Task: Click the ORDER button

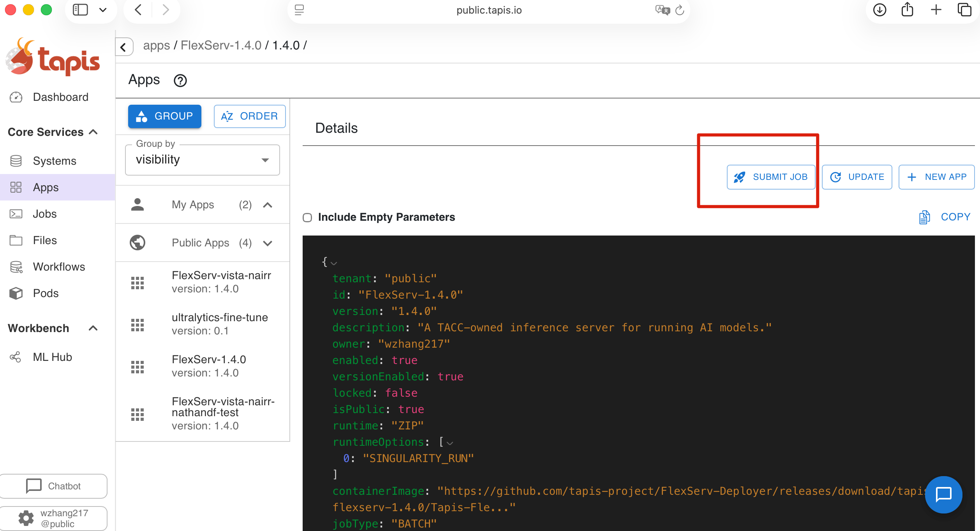Action: click(250, 116)
